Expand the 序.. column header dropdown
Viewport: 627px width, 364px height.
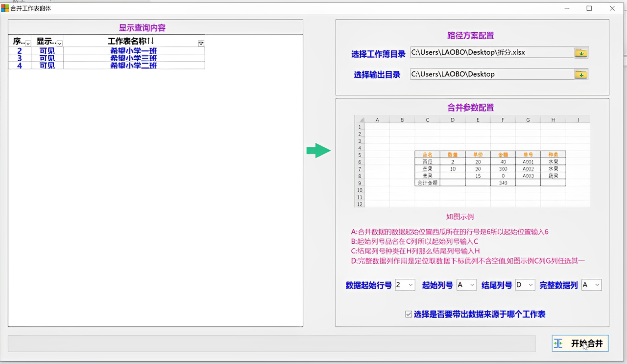coord(28,44)
